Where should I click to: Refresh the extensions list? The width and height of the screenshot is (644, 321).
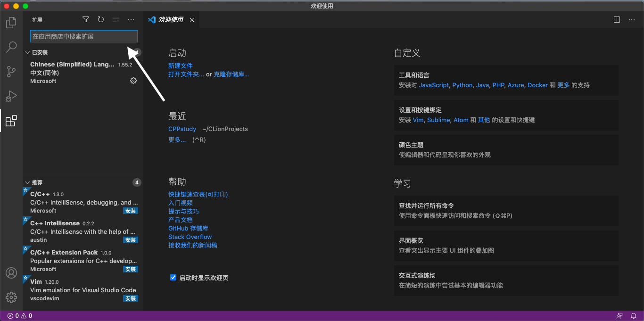point(100,19)
